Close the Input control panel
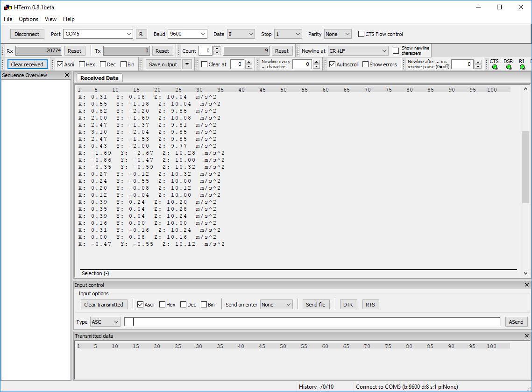The height and width of the screenshot is (392, 532). click(x=526, y=285)
